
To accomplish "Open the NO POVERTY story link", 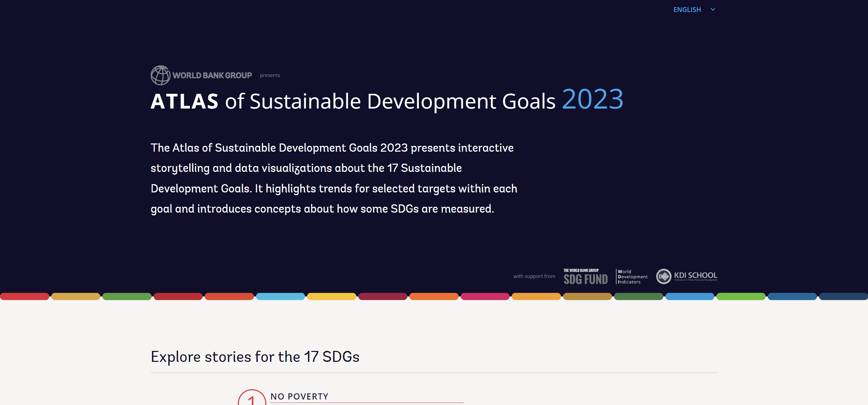I will point(299,396).
